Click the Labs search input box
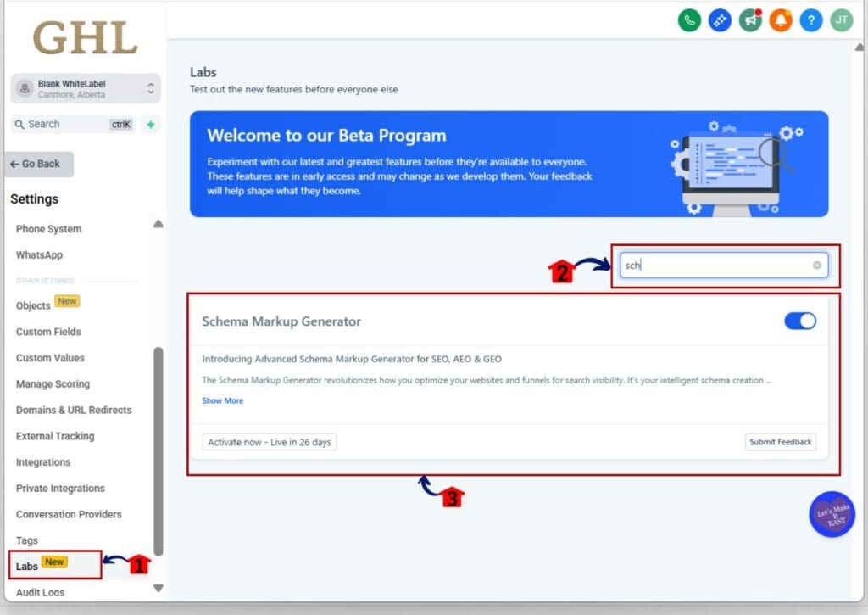This screenshot has height=615, width=868. click(721, 266)
